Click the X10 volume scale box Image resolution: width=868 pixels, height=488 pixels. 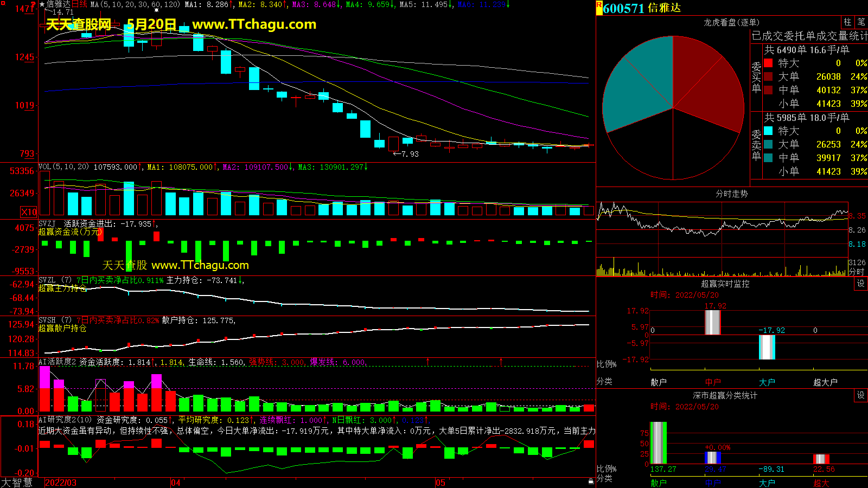point(29,212)
